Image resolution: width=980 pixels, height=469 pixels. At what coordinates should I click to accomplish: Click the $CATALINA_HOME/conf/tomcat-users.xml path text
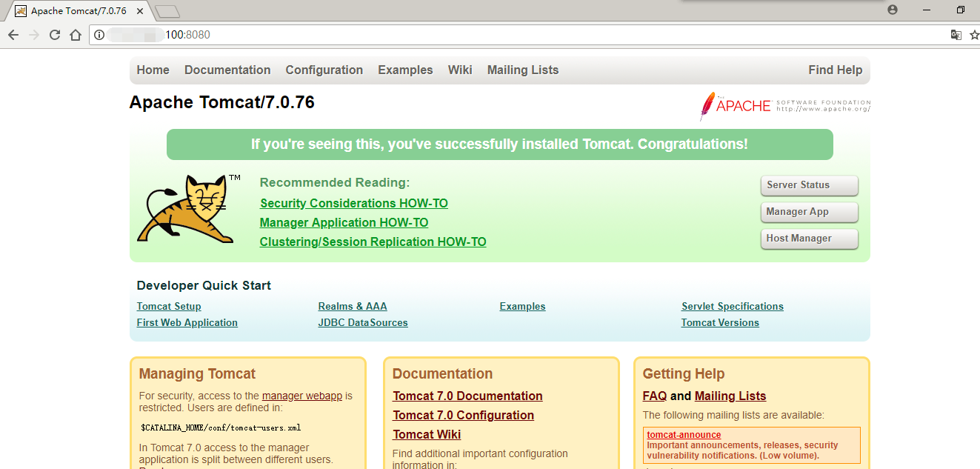(x=221, y=428)
